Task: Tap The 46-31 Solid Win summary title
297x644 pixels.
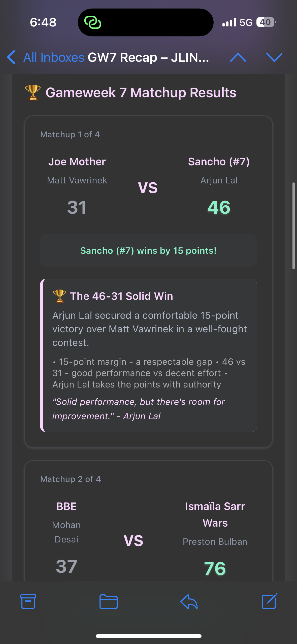Action: 121,296
